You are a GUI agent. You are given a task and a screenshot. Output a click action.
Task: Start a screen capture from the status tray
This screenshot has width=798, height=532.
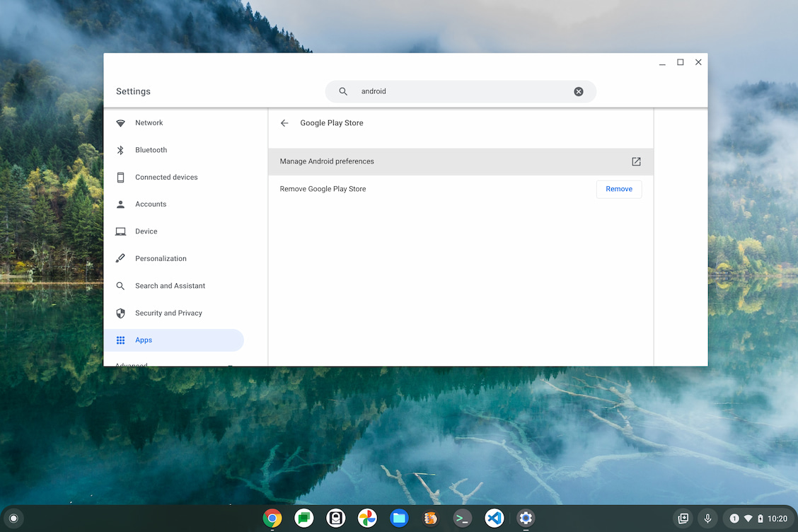[683, 518]
